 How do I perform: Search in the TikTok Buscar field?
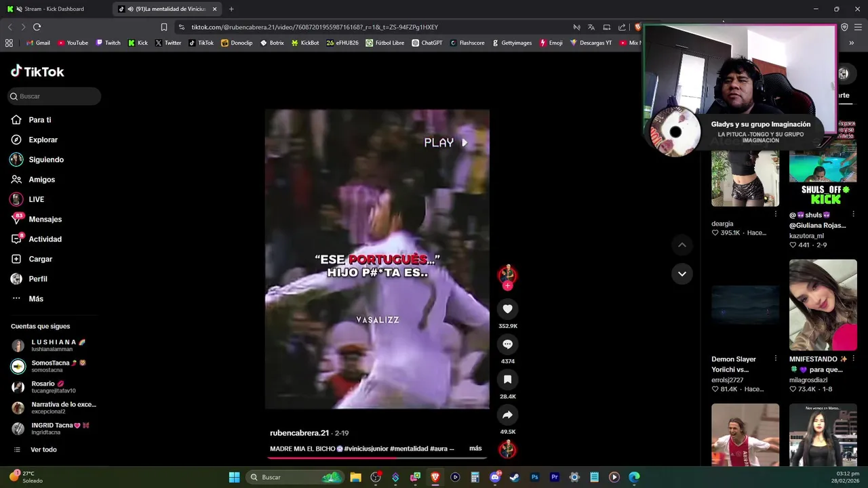54,96
